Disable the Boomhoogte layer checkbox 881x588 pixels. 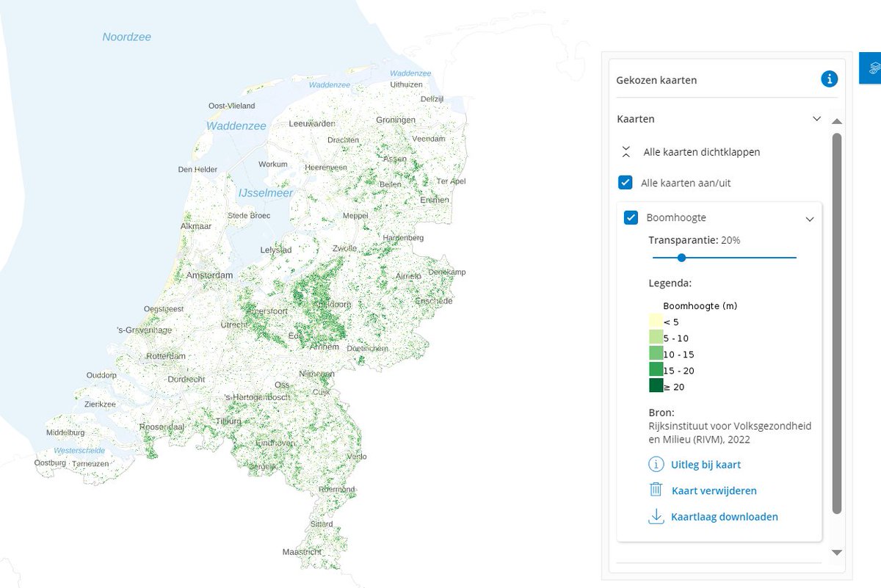click(631, 217)
